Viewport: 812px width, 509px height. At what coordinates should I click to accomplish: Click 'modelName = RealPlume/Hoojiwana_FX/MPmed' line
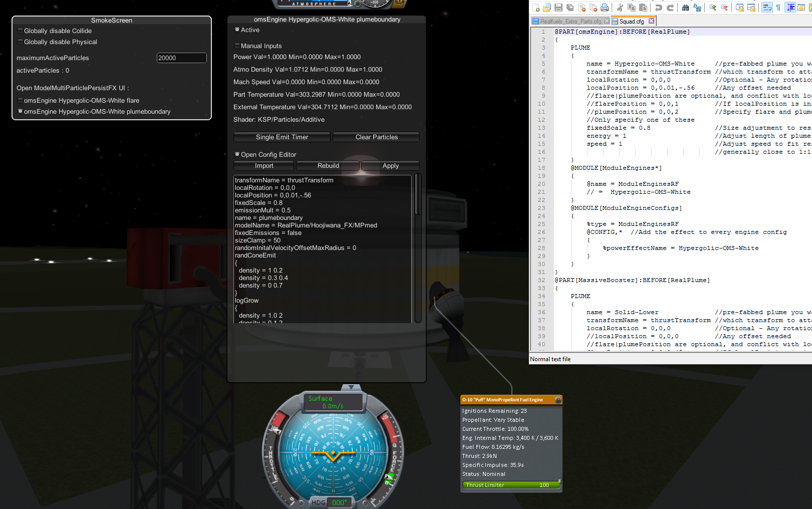click(x=306, y=225)
